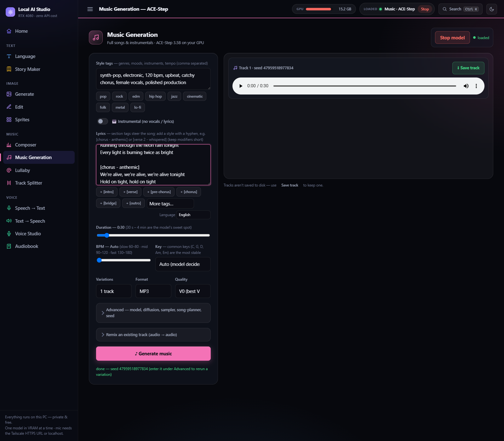
Task: Open Home from the sidebar
Action: [x=39, y=31]
